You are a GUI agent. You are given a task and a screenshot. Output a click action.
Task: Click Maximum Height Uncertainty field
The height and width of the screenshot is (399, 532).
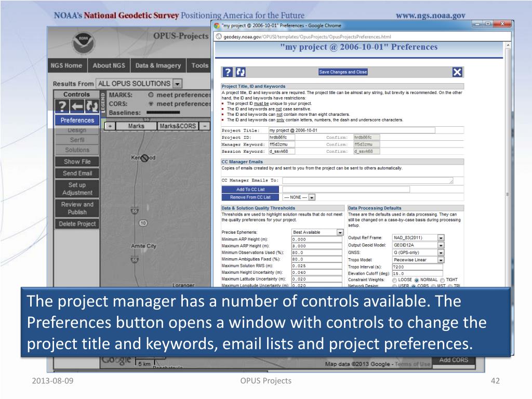coord(316,272)
